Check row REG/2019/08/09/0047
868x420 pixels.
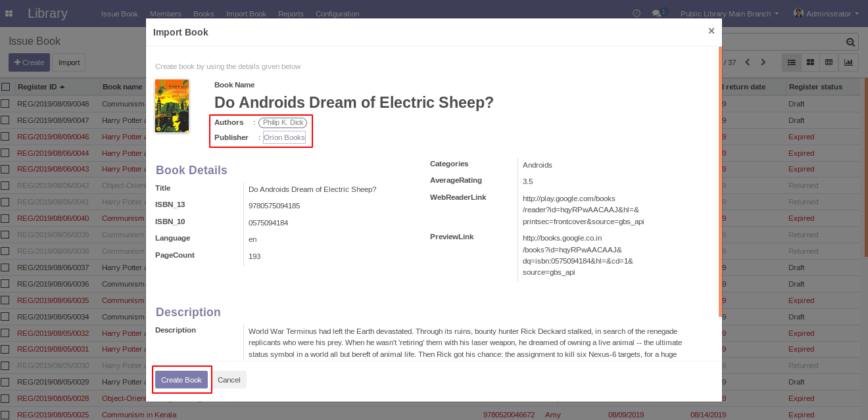pos(5,120)
